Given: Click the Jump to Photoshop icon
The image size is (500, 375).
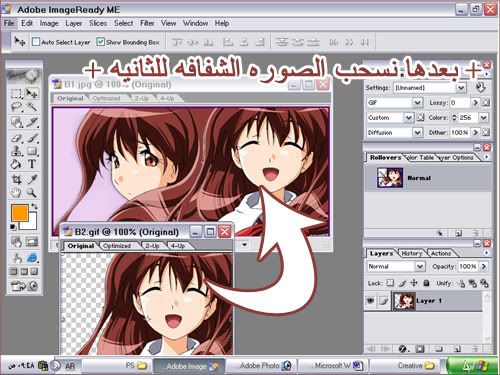Looking at the screenshot, I should pos(25,286).
